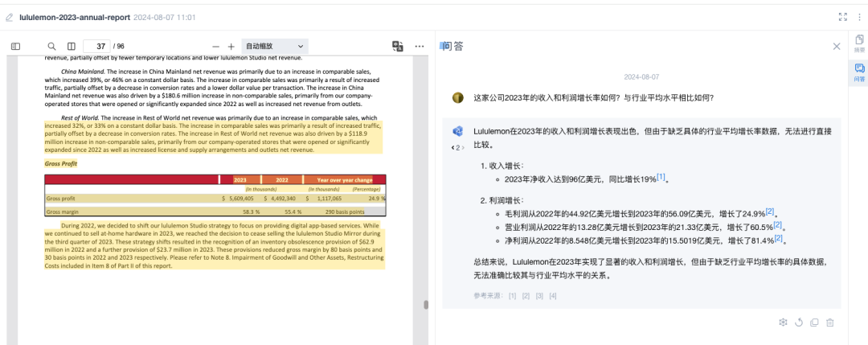The height and width of the screenshot is (345, 868).
Task: Open the top-right more menu dots
Action: pos(861,17)
